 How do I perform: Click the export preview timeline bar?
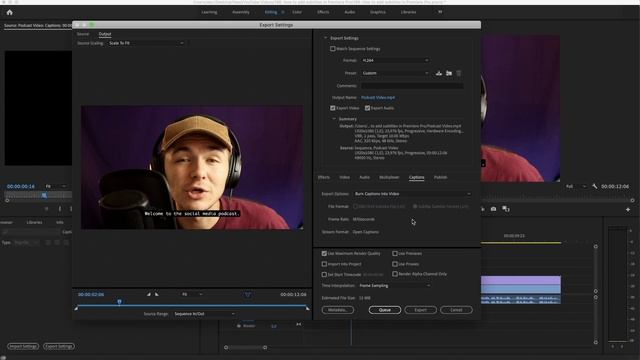[x=192, y=305]
